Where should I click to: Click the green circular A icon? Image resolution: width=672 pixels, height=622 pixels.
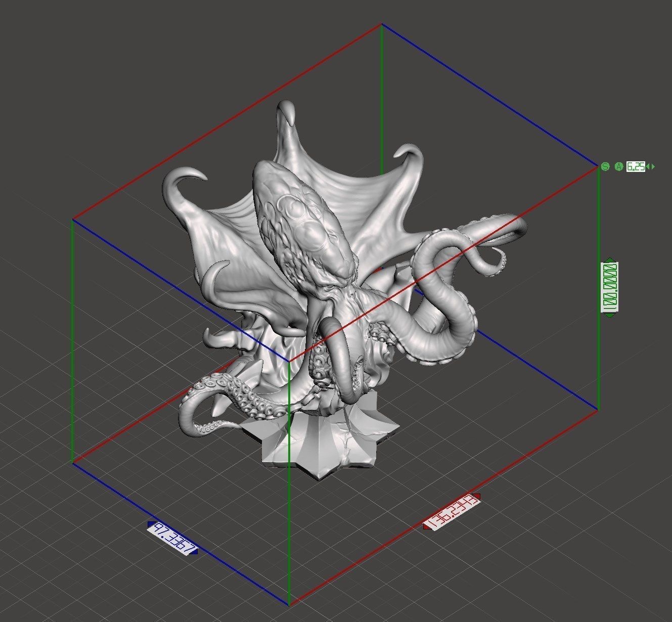click(x=619, y=166)
